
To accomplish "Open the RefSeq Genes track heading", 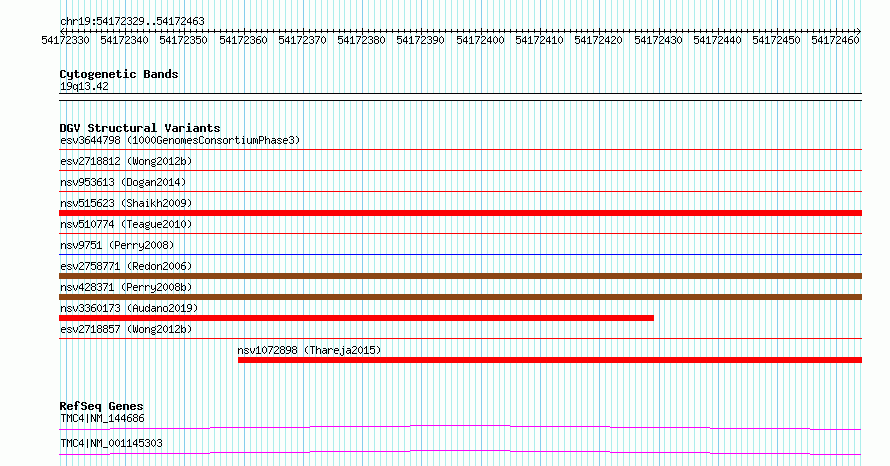I will tap(102, 406).
